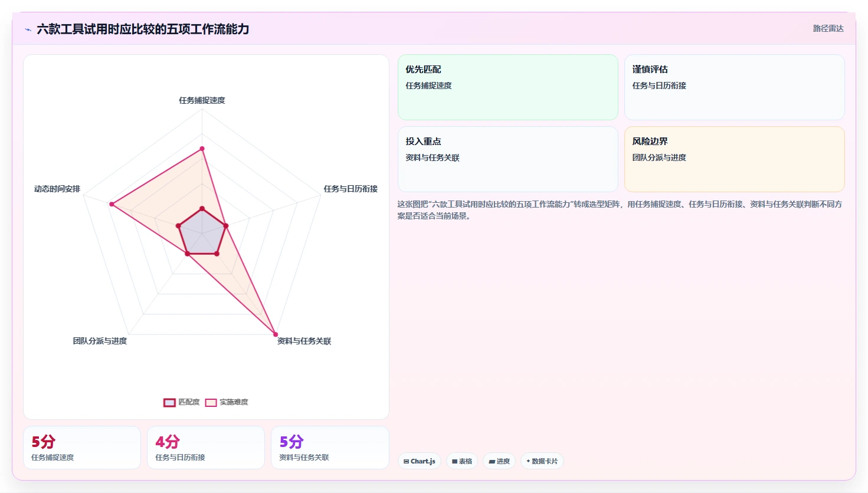The height and width of the screenshot is (493, 868).
Task: Click the 数据卡片 chip star icon
Action: pos(528,461)
